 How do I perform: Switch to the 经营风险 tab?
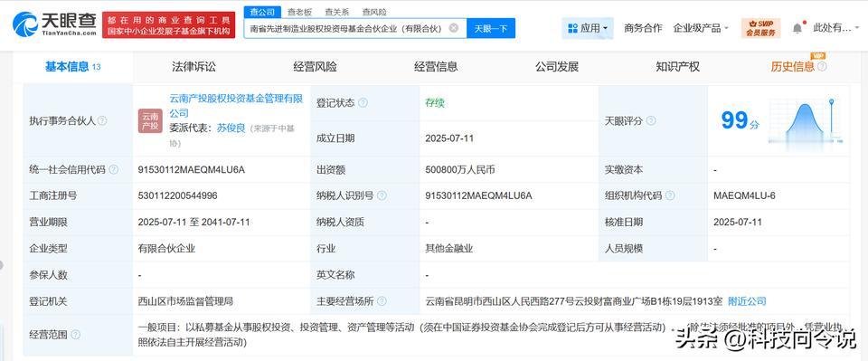coord(315,67)
